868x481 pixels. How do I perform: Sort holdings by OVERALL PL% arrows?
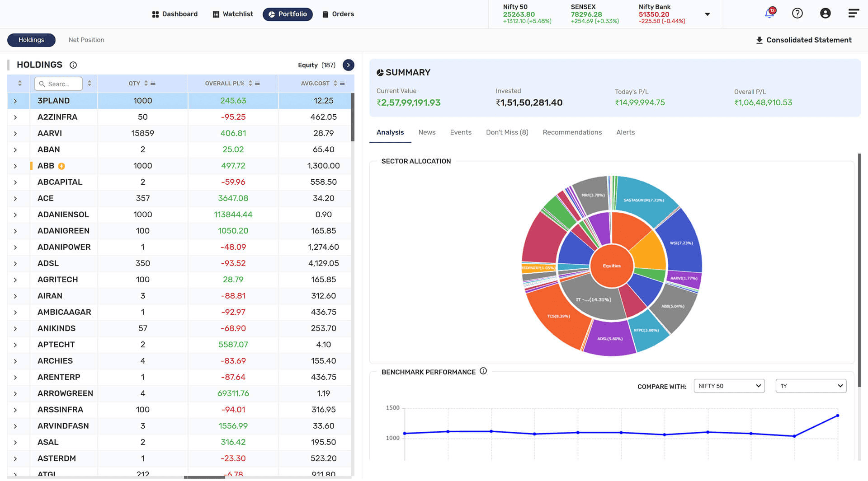click(250, 84)
